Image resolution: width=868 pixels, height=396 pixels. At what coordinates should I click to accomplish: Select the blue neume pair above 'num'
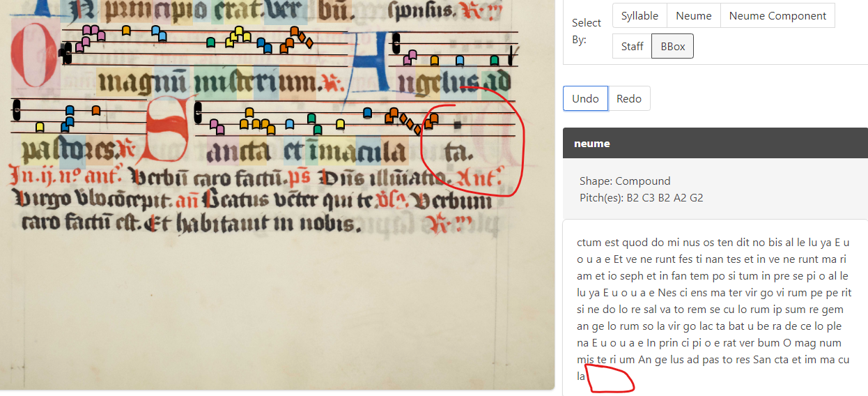160,33
